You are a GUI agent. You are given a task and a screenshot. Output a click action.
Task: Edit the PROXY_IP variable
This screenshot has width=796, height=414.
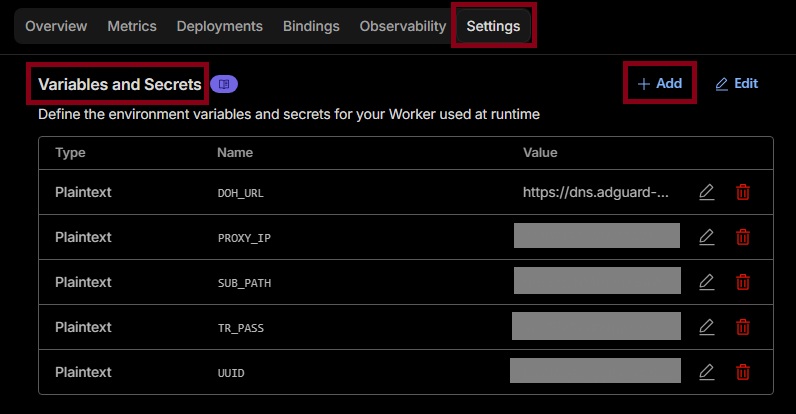point(707,237)
